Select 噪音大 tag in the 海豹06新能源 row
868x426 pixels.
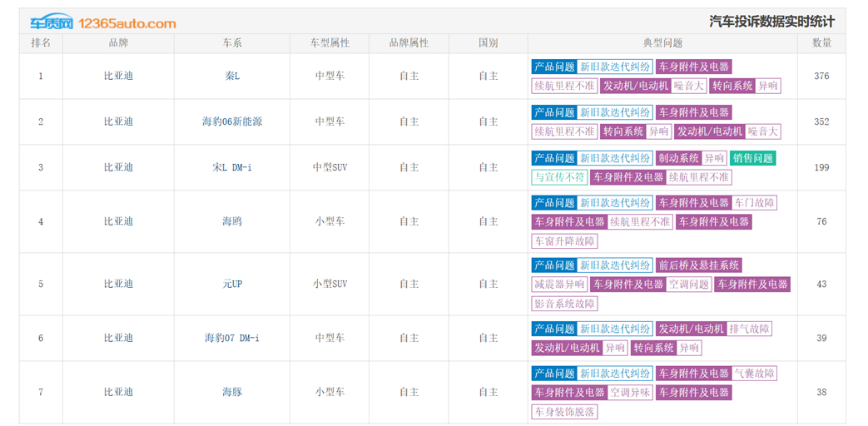(763, 131)
